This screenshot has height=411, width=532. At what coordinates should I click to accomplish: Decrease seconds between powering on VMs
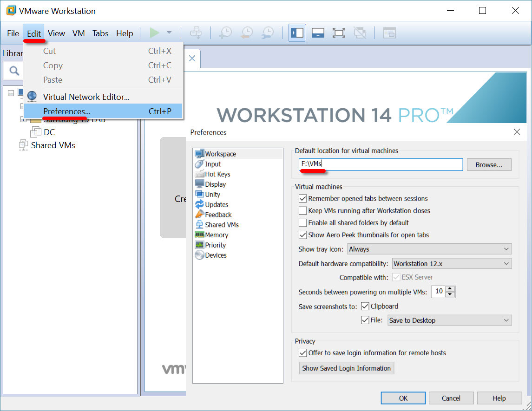point(450,294)
